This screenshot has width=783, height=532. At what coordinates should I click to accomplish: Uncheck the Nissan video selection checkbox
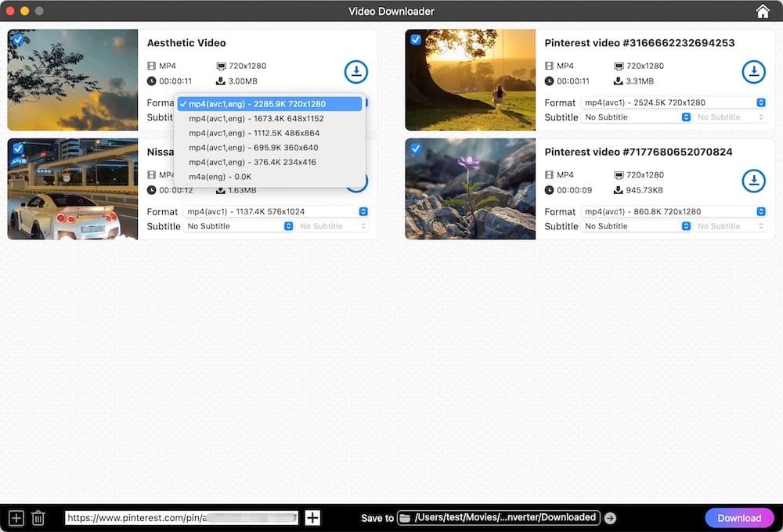[17, 148]
